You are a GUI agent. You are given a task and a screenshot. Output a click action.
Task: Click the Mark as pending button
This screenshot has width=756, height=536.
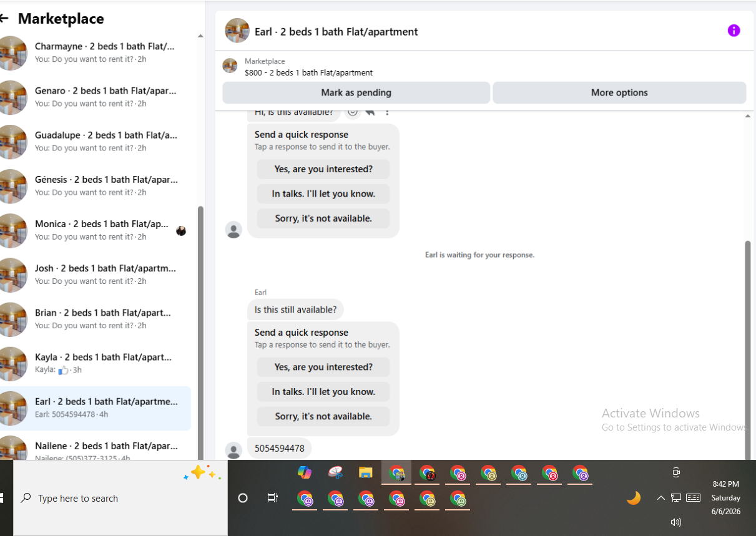356,92
